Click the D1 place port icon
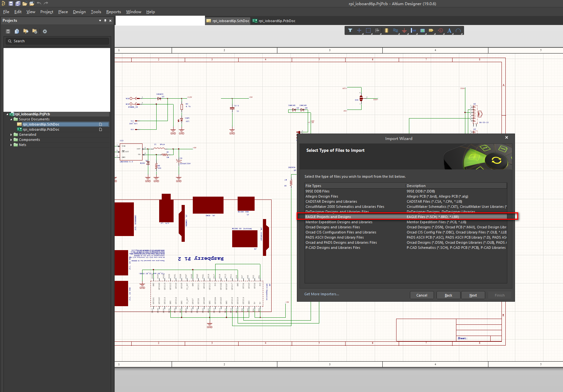Screen dimensions: 563x392 click(x=431, y=30)
